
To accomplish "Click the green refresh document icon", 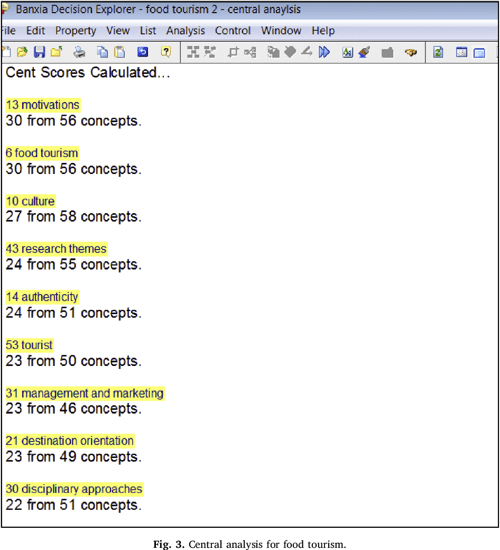I will coord(438,52).
